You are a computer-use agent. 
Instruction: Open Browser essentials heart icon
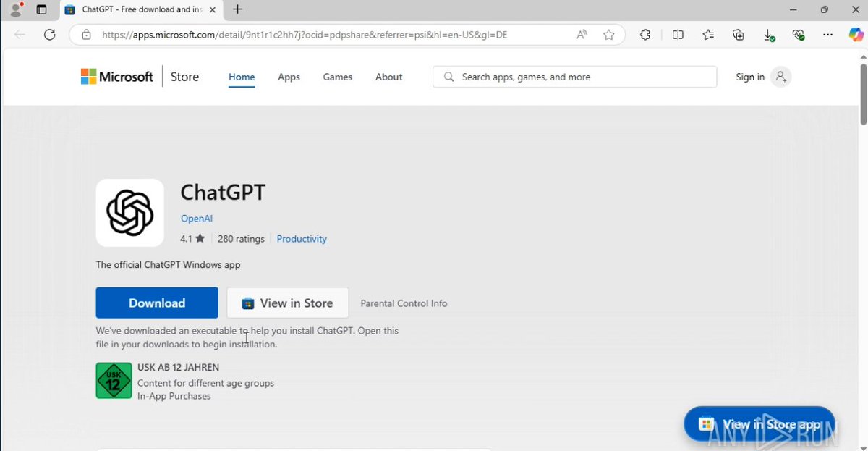coord(799,35)
